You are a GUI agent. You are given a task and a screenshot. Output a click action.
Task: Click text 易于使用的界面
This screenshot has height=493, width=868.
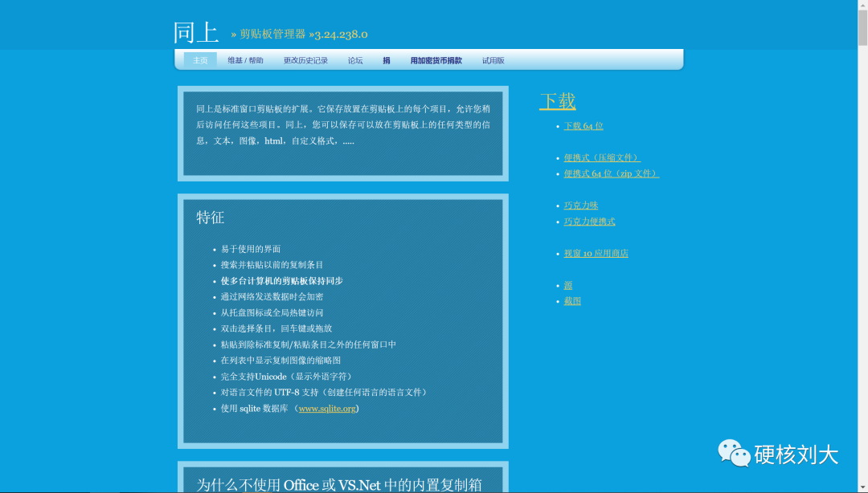tap(251, 249)
